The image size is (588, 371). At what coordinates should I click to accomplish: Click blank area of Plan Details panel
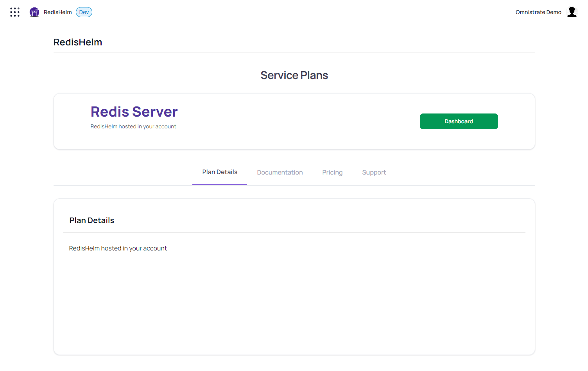[x=294, y=305]
